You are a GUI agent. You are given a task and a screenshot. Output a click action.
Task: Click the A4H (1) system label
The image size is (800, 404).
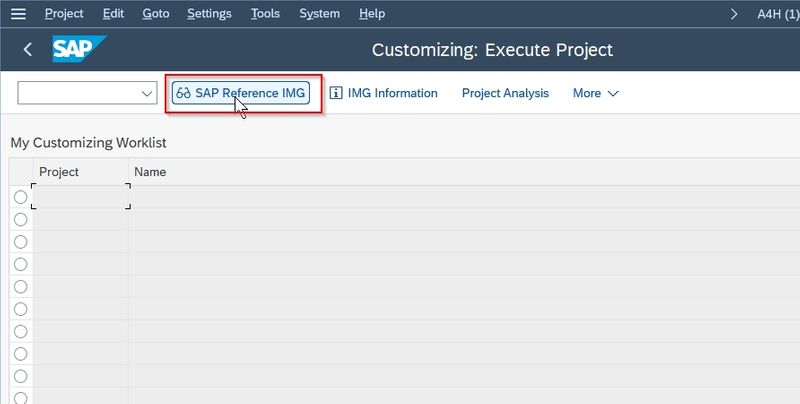(778, 14)
